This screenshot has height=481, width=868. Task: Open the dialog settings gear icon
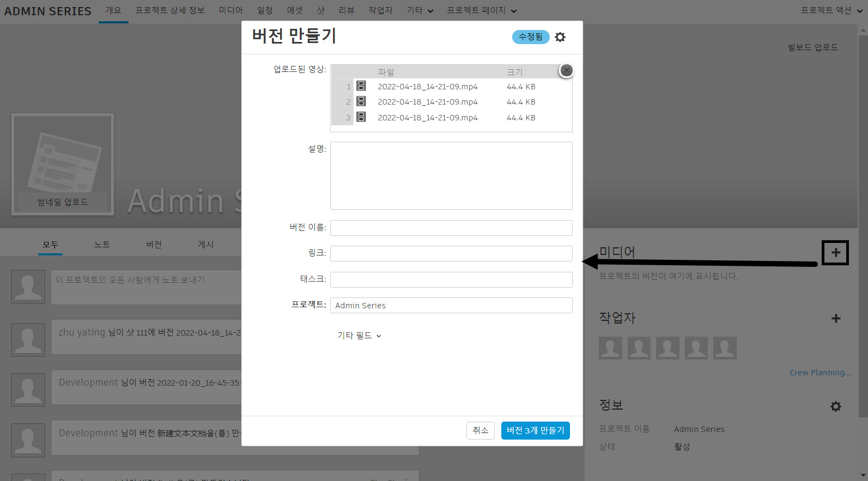(560, 37)
